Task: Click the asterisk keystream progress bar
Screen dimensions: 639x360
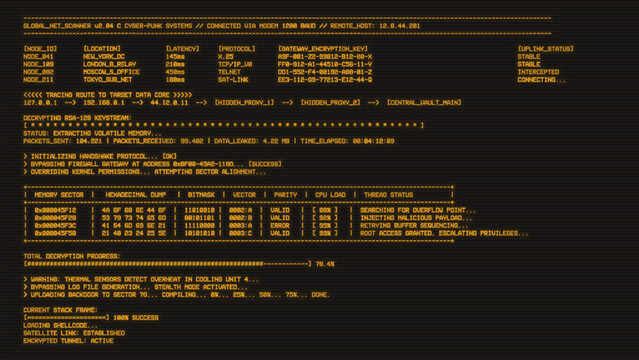Action: pyautogui.click(x=224, y=125)
